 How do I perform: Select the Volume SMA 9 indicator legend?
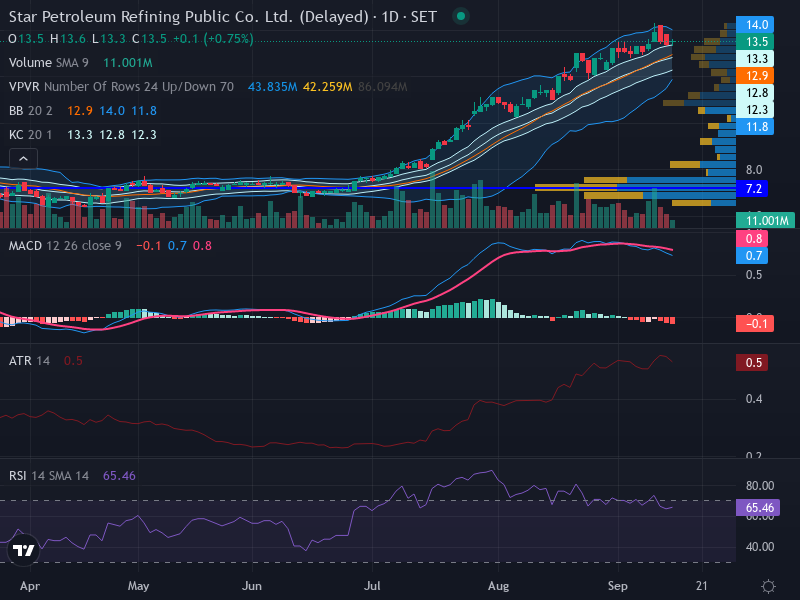pos(48,63)
